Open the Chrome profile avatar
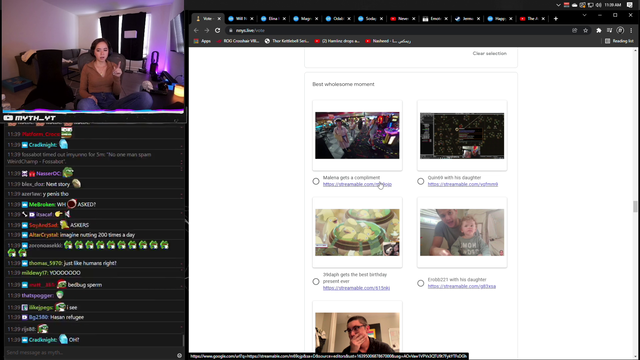 [620, 31]
